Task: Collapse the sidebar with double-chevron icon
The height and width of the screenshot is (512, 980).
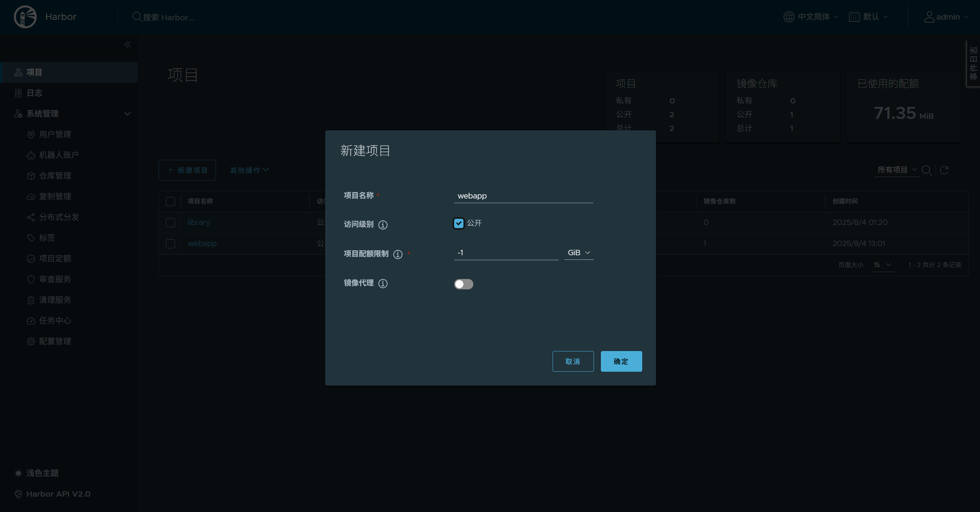Action: click(x=128, y=44)
